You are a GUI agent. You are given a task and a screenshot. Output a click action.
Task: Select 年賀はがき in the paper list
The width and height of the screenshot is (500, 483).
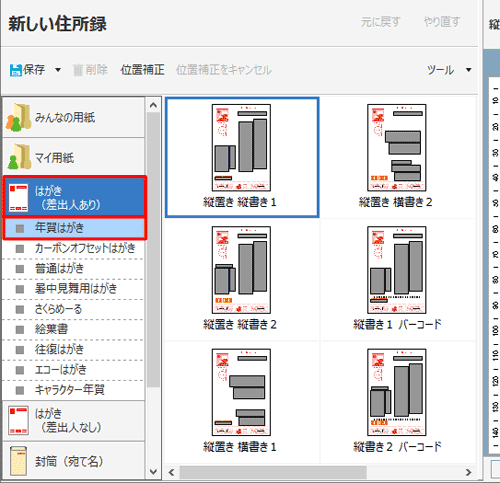pos(75,228)
